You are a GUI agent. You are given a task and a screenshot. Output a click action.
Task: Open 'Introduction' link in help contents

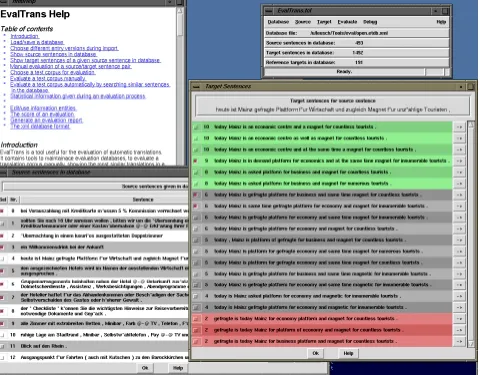pyautogui.click(x=24, y=36)
